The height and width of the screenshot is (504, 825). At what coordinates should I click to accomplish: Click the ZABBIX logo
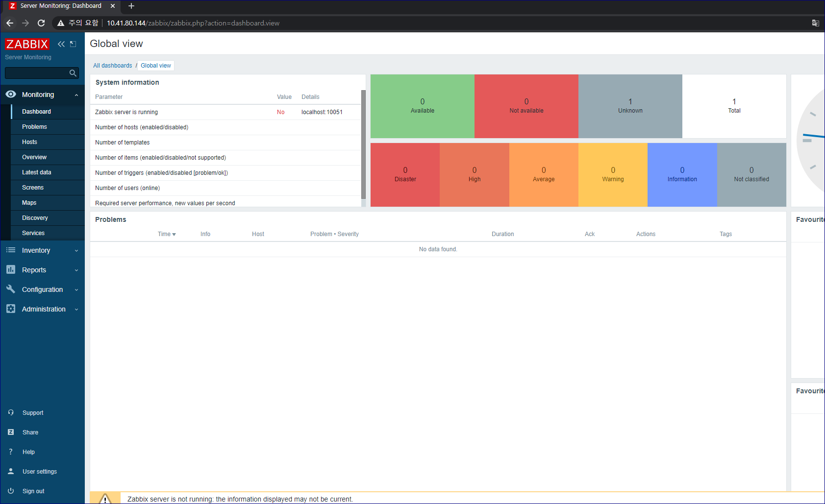[x=27, y=44]
